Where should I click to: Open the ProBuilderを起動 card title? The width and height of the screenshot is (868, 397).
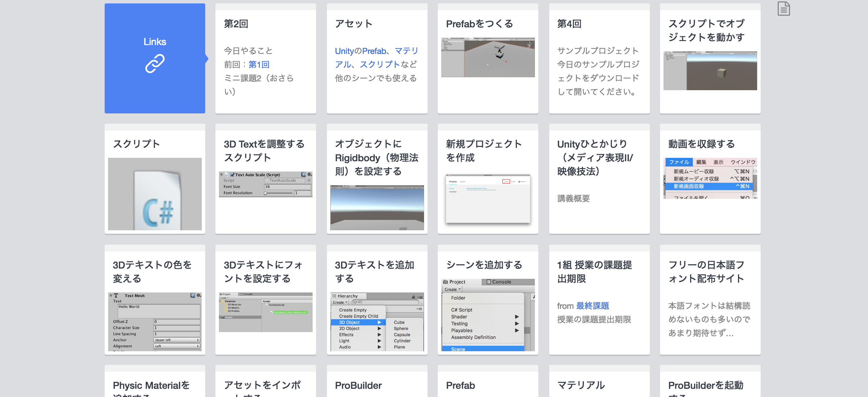[x=706, y=389]
